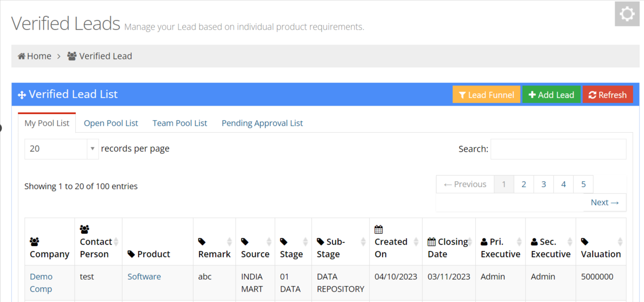This screenshot has height=302, width=644.
Task: Sort by Stage column arrows
Action: click(x=305, y=242)
